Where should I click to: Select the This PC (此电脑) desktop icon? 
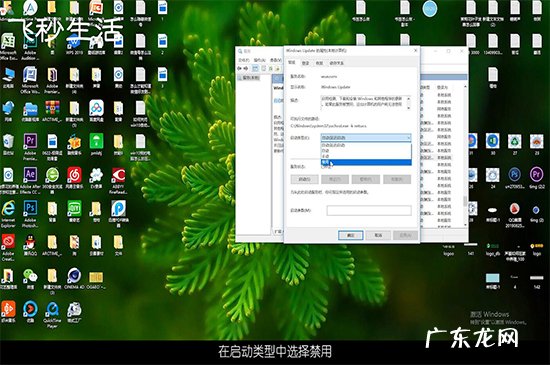point(8,76)
